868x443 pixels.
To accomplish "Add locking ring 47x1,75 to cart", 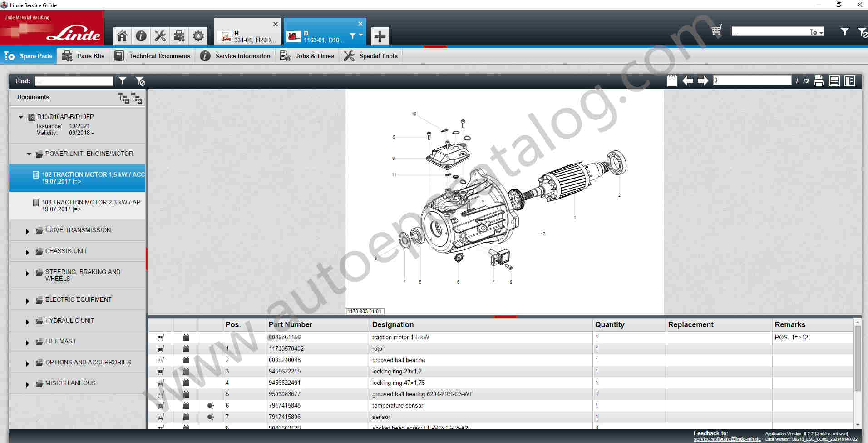I will [x=161, y=383].
